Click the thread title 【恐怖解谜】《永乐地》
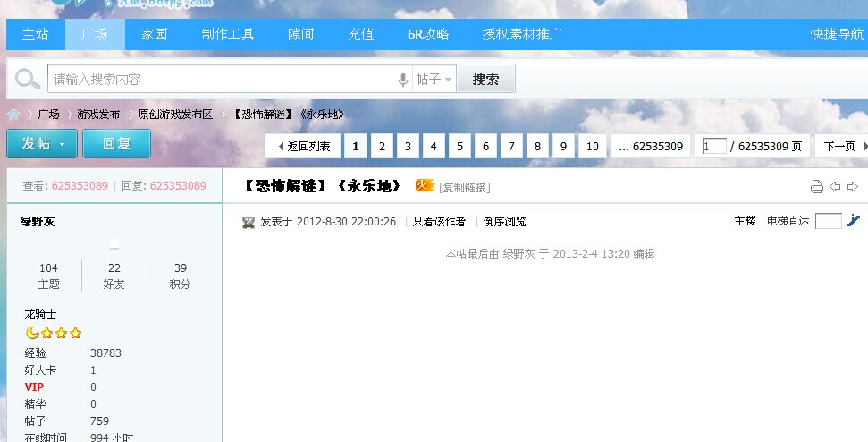Image resolution: width=868 pixels, height=442 pixels. [323, 186]
